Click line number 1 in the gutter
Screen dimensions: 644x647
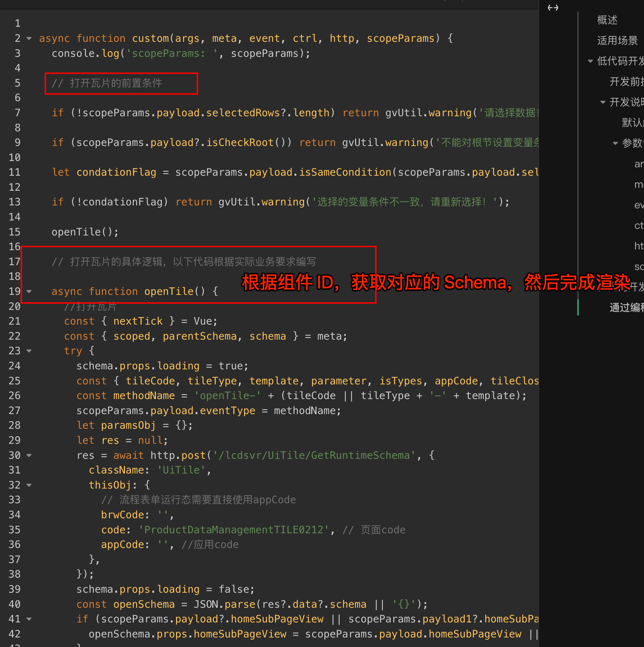[18, 23]
